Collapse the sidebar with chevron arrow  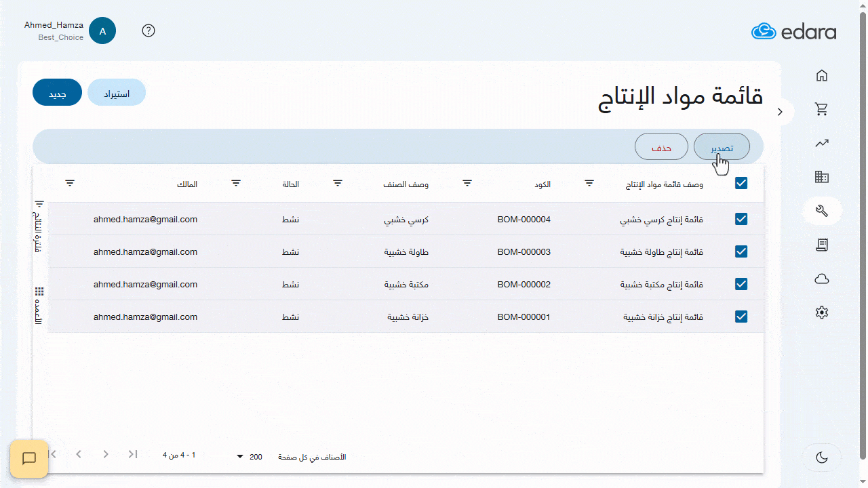pyautogui.click(x=780, y=112)
